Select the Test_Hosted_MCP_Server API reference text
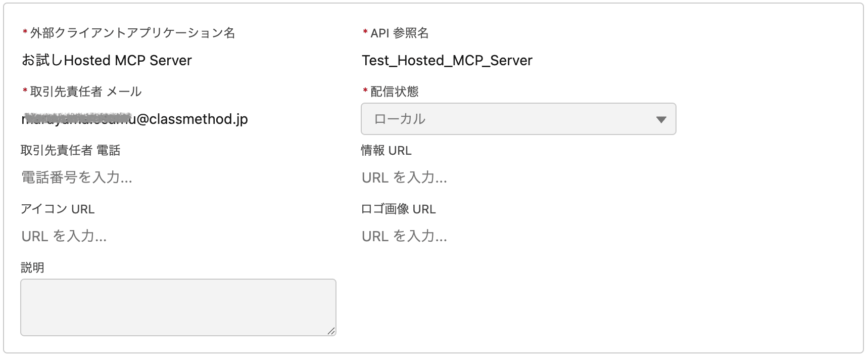The width and height of the screenshot is (868, 357). pyautogui.click(x=447, y=60)
